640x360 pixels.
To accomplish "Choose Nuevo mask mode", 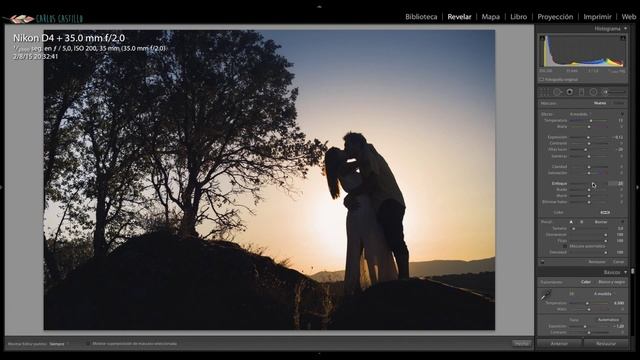I will pos(600,103).
